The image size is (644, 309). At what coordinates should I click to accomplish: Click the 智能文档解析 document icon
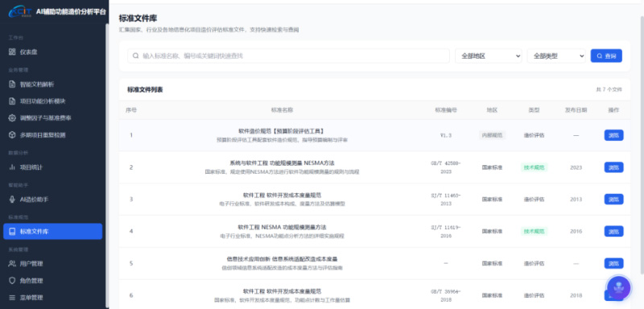pos(12,84)
